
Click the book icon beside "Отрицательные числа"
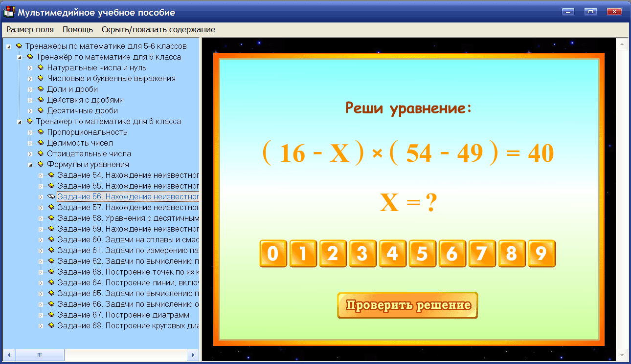coord(42,153)
